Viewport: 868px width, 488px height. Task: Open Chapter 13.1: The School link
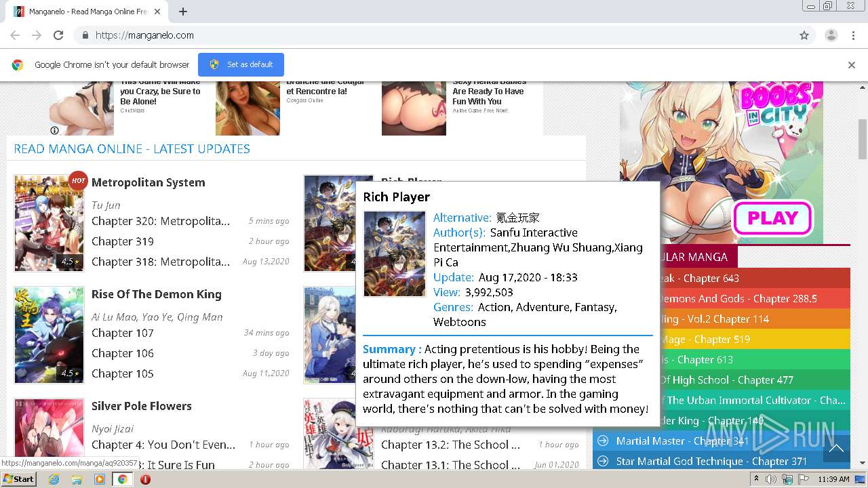[x=450, y=465]
